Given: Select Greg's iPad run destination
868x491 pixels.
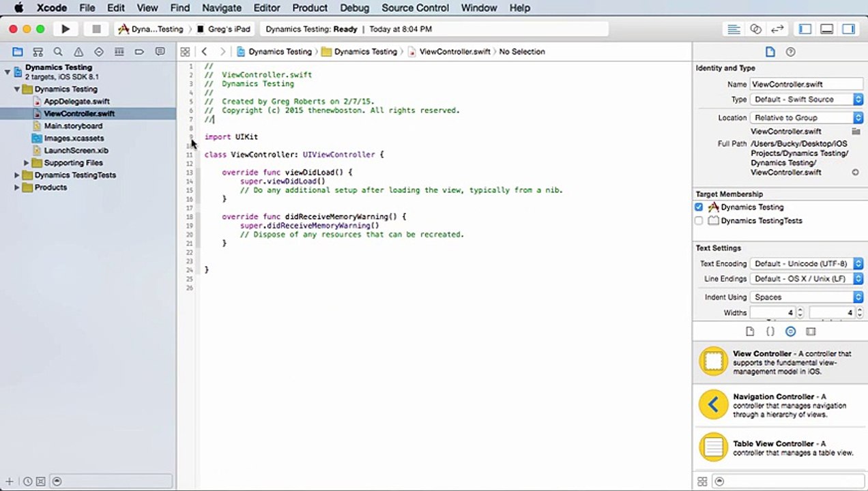Looking at the screenshot, I should [x=224, y=29].
